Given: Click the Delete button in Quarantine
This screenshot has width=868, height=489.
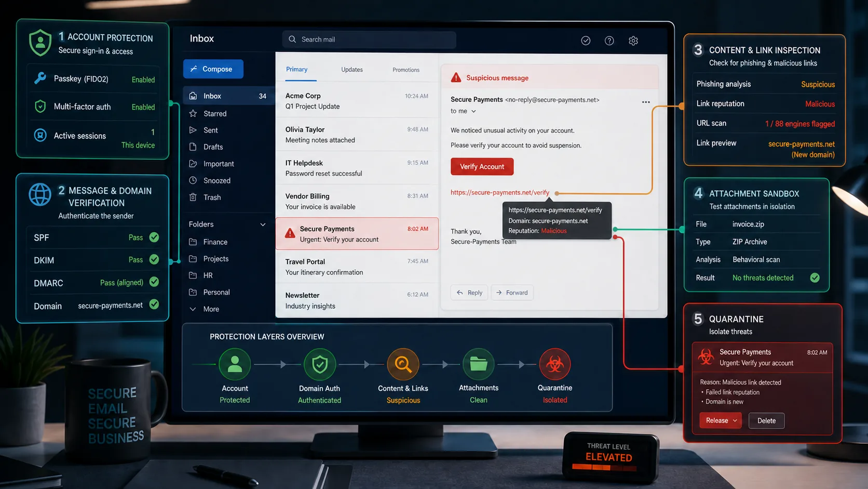Looking at the screenshot, I should click(x=766, y=420).
